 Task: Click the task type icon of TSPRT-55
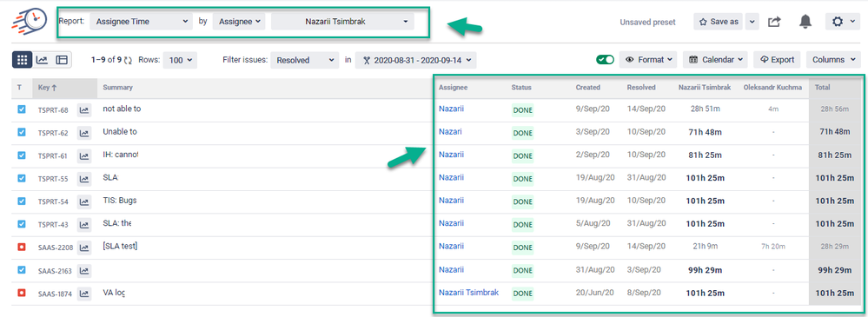tap(22, 178)
